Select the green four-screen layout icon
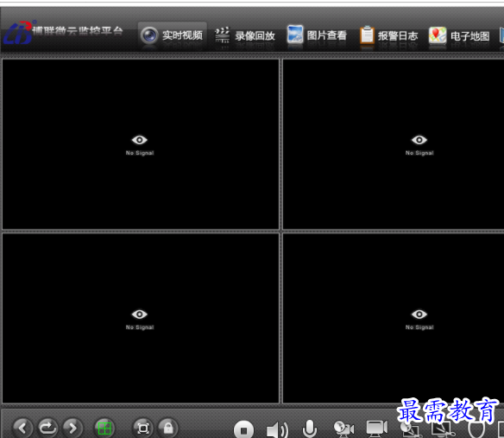Viewport: 504px width, 438px height. pyautogui.click(x=104, y=428)
